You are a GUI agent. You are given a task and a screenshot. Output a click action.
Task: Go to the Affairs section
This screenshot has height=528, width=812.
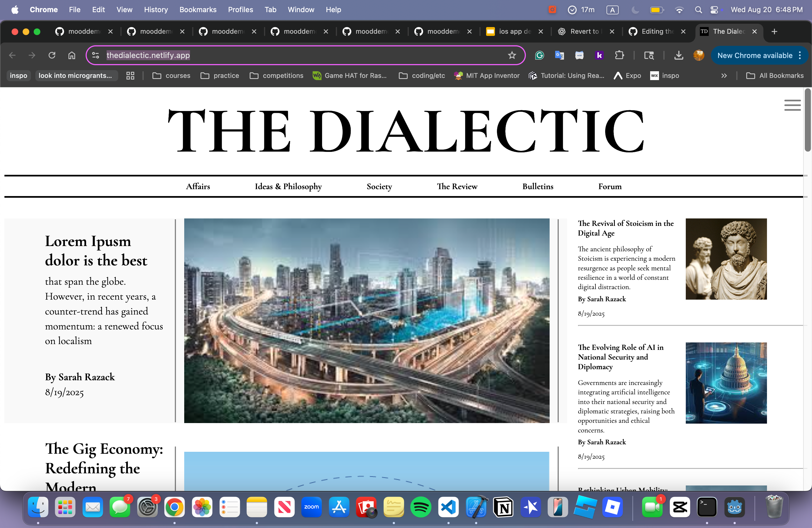[x=198, y=187]
